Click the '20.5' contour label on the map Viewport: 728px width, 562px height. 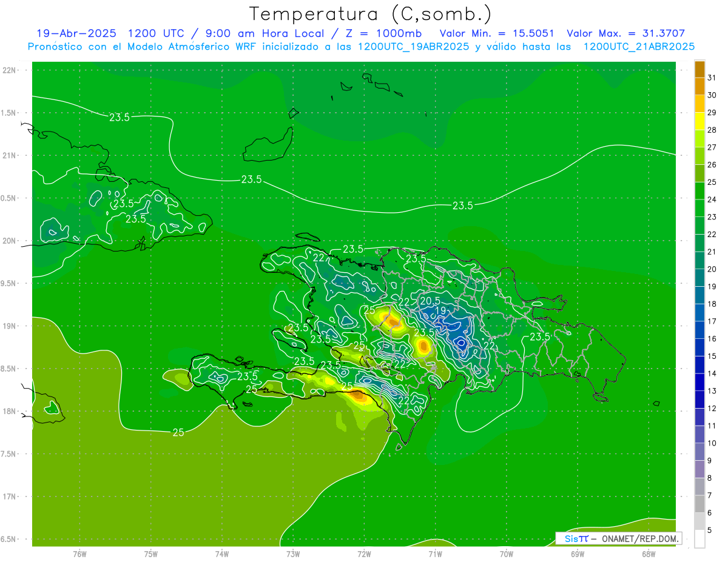point(430,301)
